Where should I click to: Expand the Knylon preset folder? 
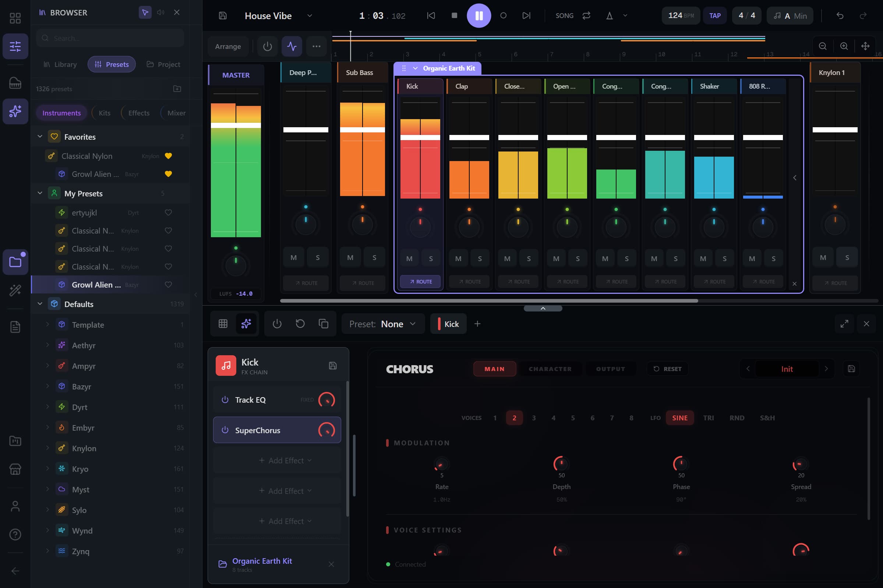tap(47, 448)
